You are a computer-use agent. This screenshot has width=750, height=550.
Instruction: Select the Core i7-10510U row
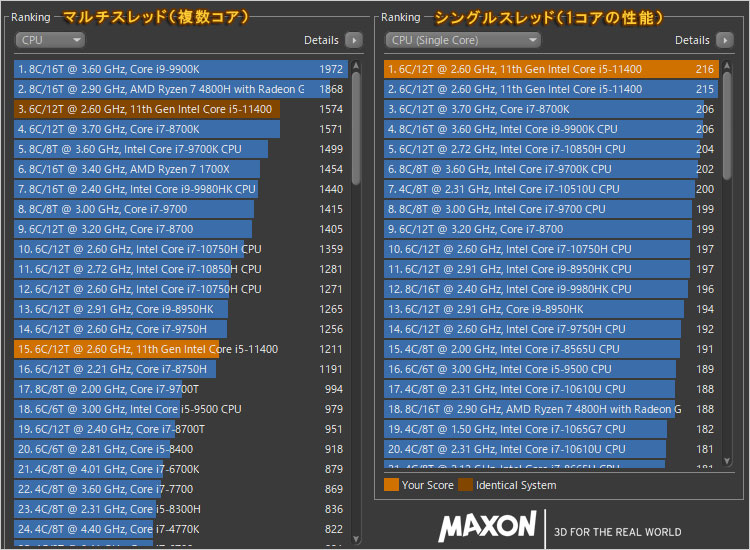point(551,189)
